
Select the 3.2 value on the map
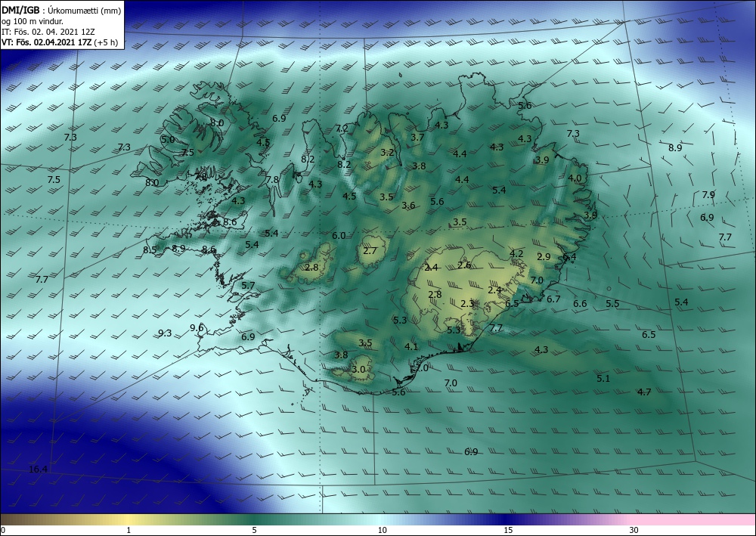[x=387, y=152]
